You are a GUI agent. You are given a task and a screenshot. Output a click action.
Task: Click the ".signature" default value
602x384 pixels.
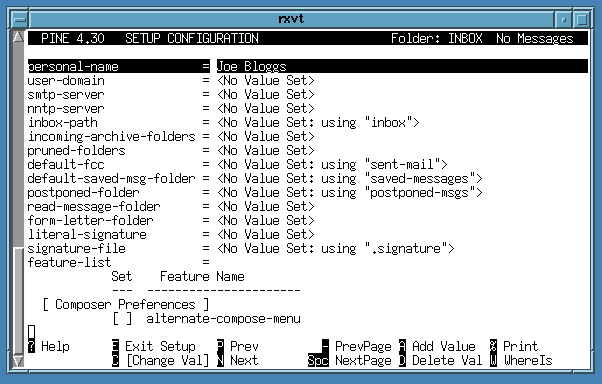[x=406, y=249]
